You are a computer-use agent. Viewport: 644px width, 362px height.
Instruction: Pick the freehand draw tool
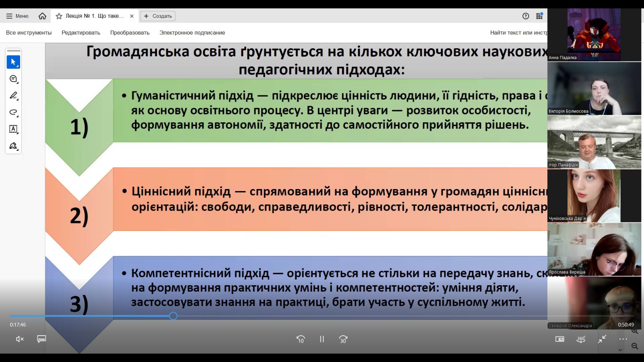(13, 112)
